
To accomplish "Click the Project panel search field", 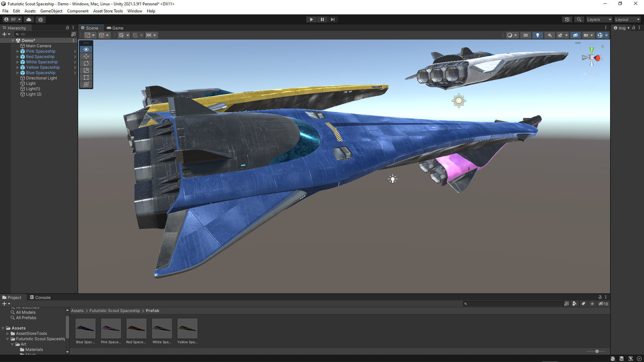I will tap(513, 304).
